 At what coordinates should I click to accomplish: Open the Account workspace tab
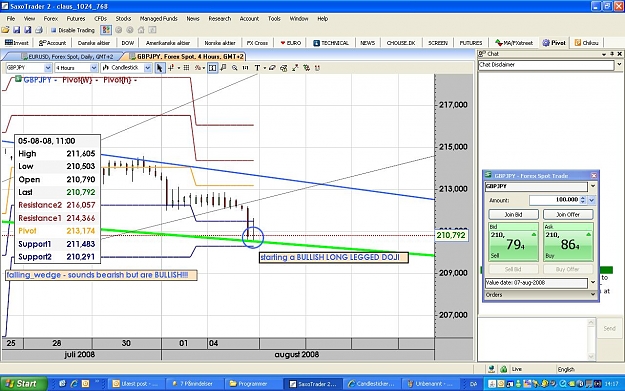click(52, 43)
